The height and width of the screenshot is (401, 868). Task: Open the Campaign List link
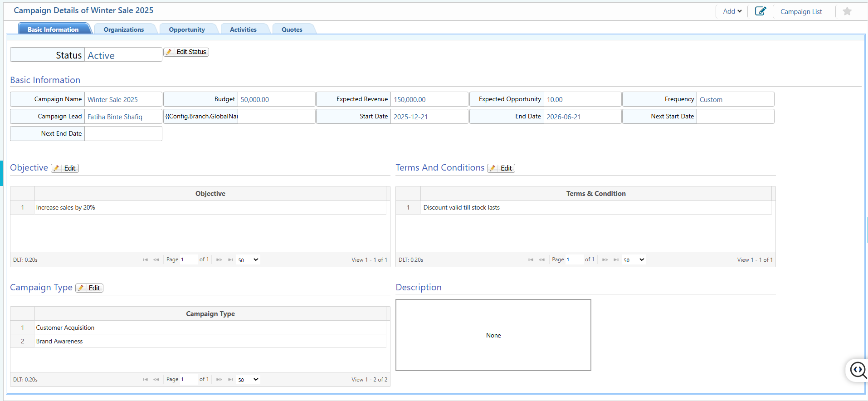click(x=801, y=12)
